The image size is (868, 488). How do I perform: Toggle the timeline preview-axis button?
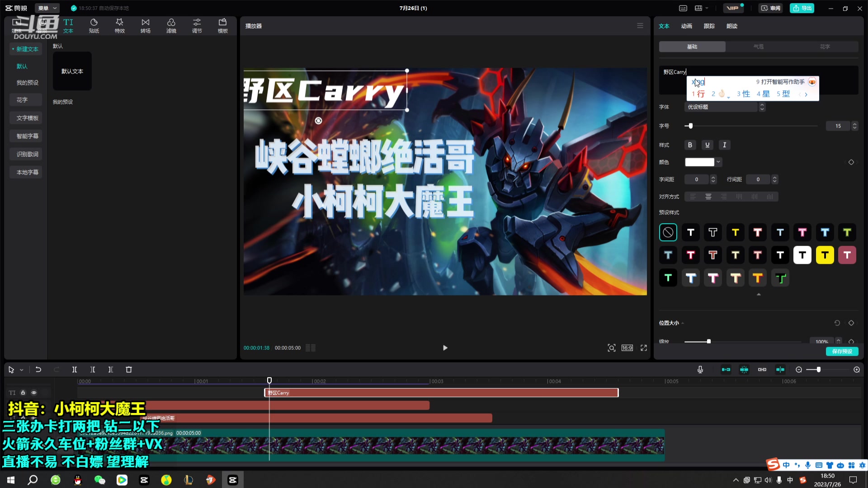point(780,370)
